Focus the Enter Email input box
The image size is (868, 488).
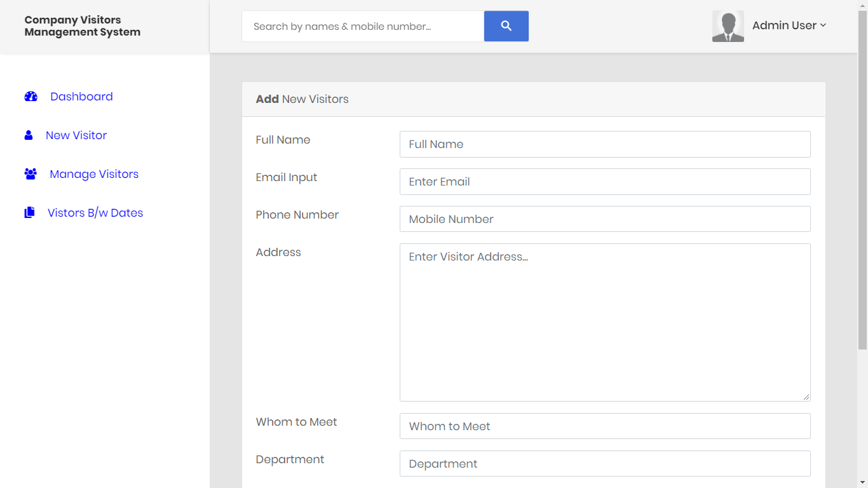click(605, 182)
